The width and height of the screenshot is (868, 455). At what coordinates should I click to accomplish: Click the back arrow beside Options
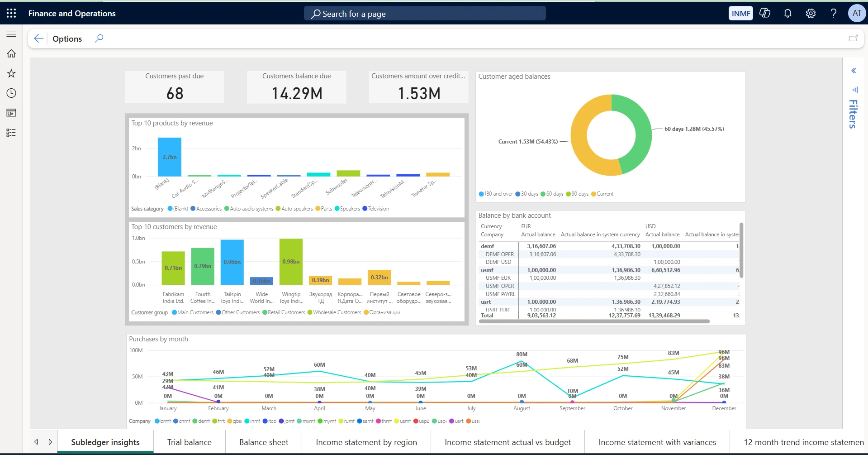[x=39, y=38]
